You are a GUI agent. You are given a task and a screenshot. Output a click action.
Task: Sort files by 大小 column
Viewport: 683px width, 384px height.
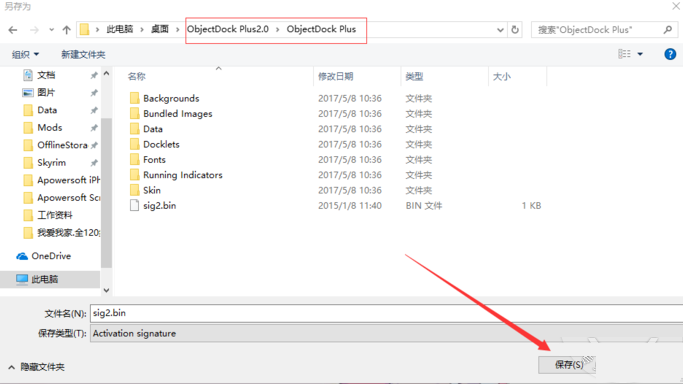(501, 77)
